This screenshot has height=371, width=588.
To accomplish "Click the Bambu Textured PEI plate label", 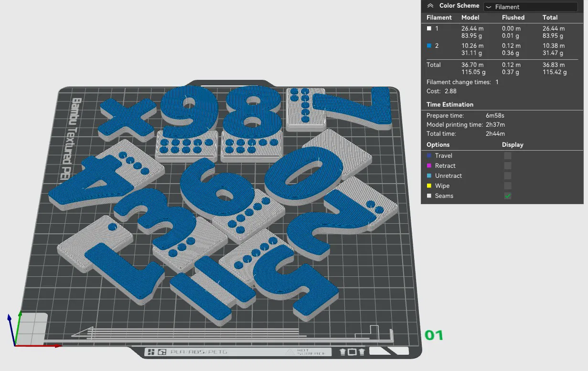I will (x=71, y=139).
